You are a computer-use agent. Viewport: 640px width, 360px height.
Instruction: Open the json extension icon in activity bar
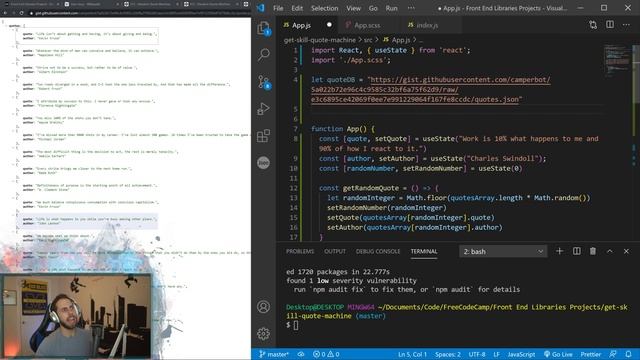coord(263,163)
